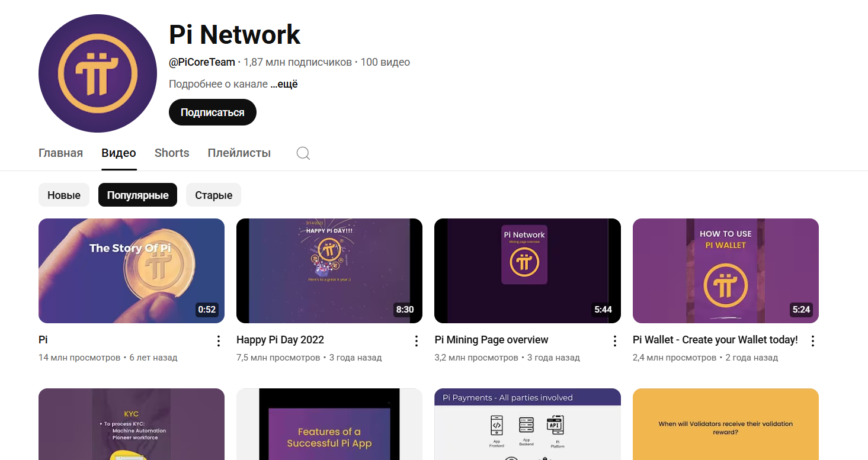The width and height of the screenshot is (868, 460).
Task: Open options menu for Pi Wallet video
Action: pos(812,341)
